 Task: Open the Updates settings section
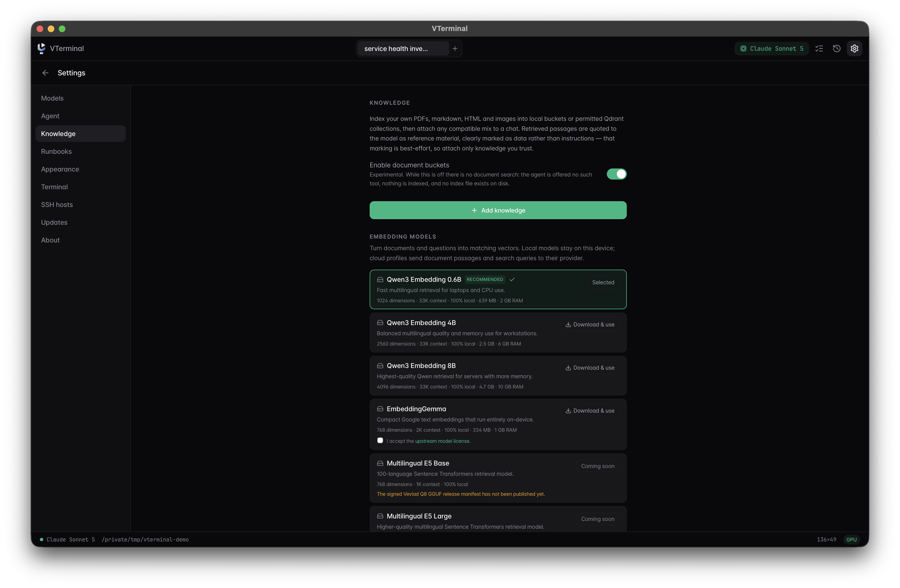click(81, 222)
